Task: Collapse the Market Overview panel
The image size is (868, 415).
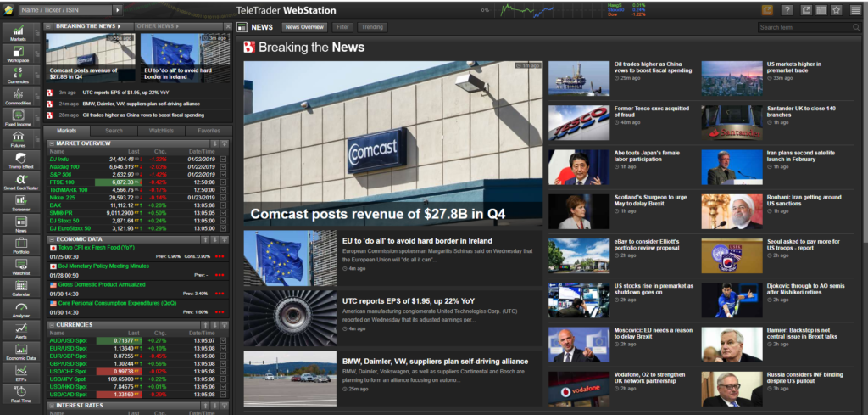Action: click(51, 143)
